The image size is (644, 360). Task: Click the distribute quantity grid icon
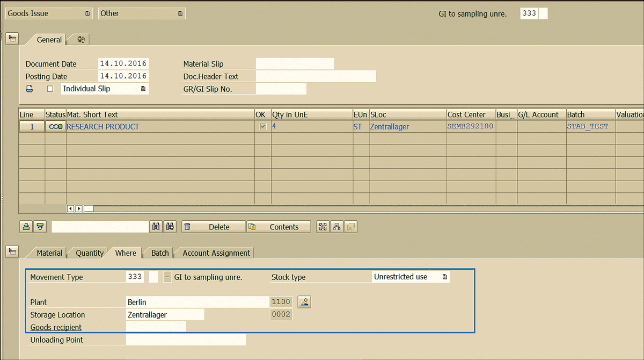click(323, 227)
